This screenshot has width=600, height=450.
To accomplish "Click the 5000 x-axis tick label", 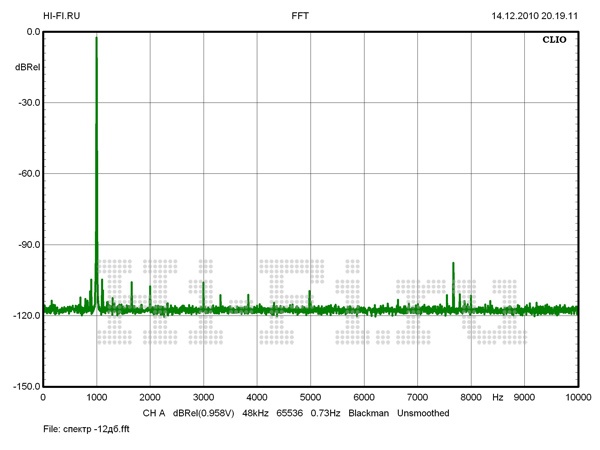I will click(x=310, y=397).
